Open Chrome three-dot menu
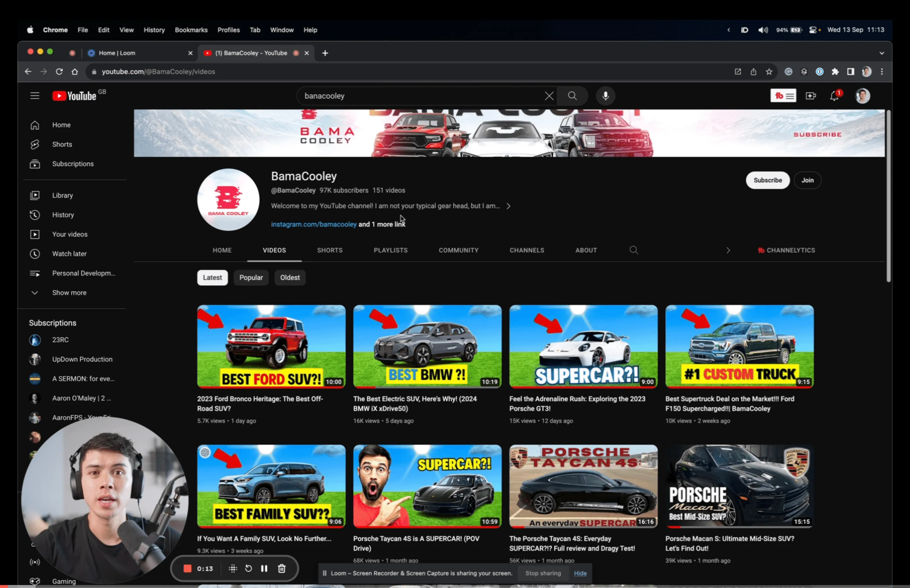The width and height of the screenshot is (910, 588). (x=882, y=71)
